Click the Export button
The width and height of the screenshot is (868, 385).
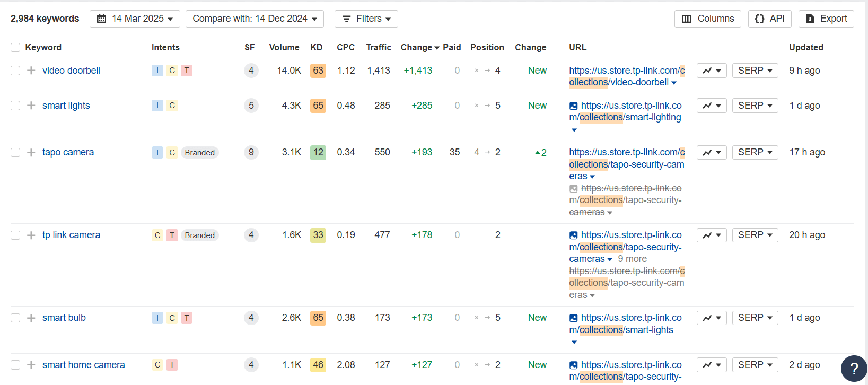[826, 19]
